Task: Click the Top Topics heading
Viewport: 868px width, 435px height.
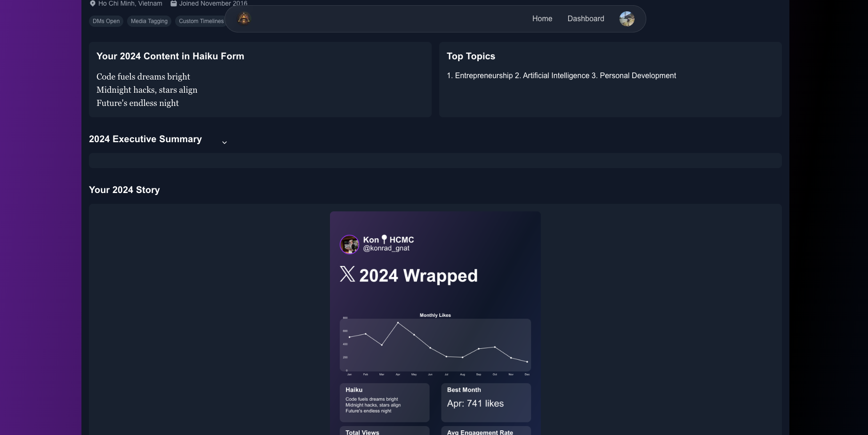Action: 471,56
